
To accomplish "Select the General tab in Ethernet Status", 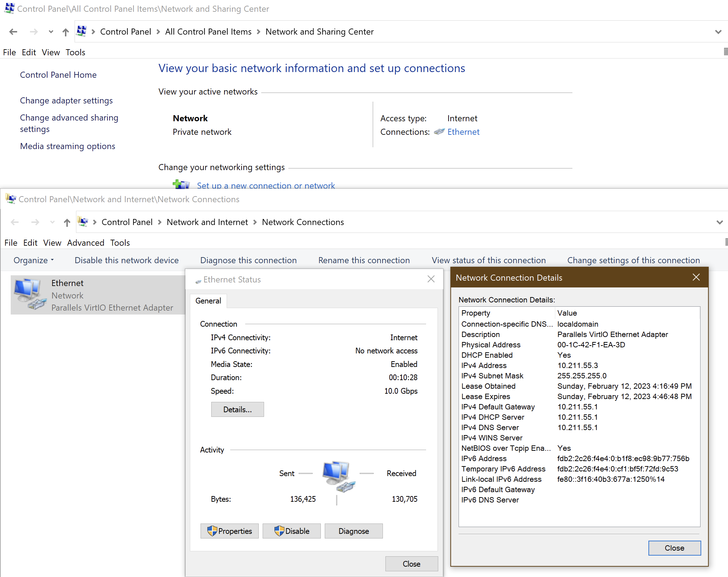I will tap(208, 301).
